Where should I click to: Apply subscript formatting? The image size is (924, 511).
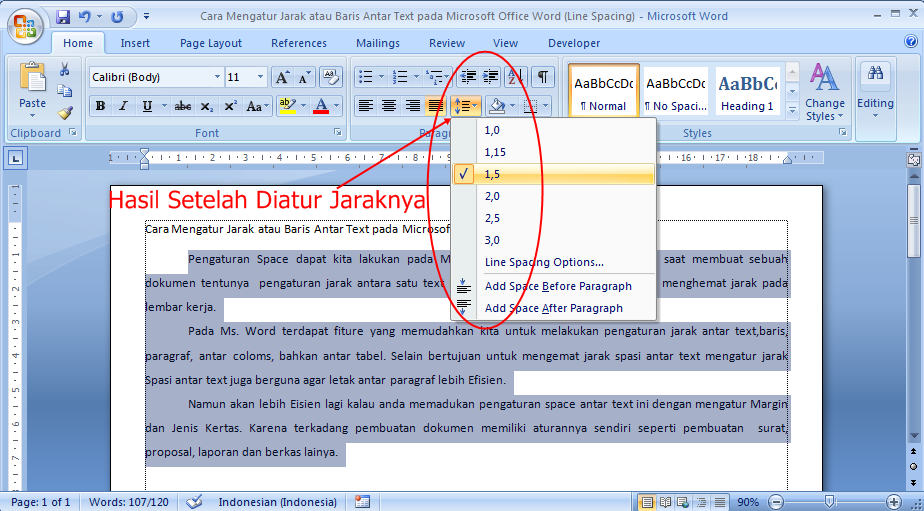pos(206,106)
